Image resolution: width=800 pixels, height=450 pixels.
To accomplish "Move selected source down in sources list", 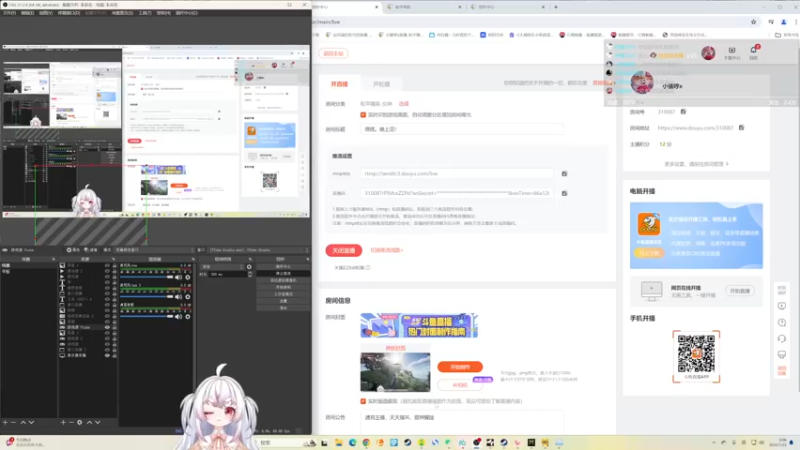I will tap(98, 422).
